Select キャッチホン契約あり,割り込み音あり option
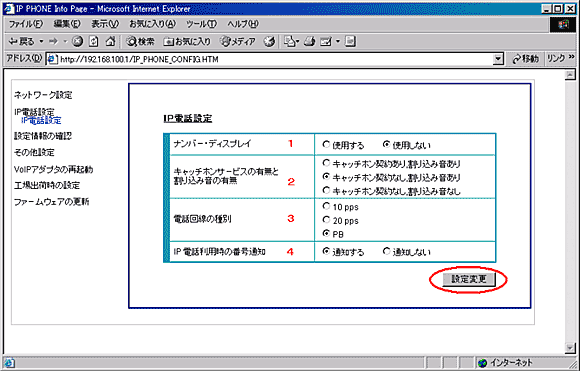Image resolution: width=580 pixels, height=371 pixels. coord(326,163)
